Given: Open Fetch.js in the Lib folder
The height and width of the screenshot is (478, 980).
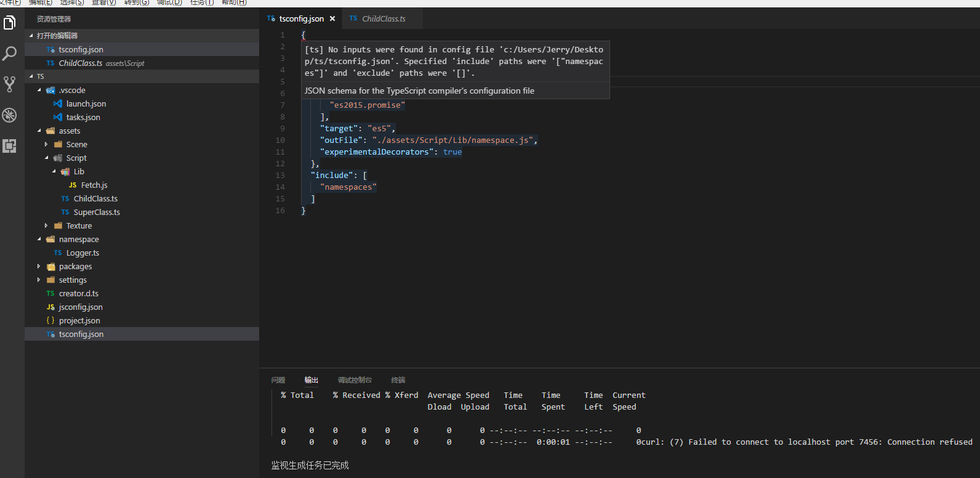Looking at the screenshot, I should pos(94,185).
